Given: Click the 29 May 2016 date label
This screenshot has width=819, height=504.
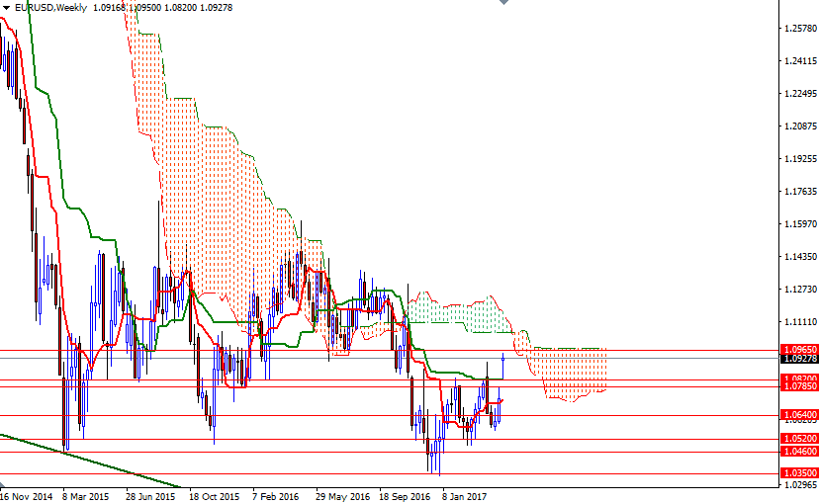Looking at the screenshot, I should (x=342, y=497).
